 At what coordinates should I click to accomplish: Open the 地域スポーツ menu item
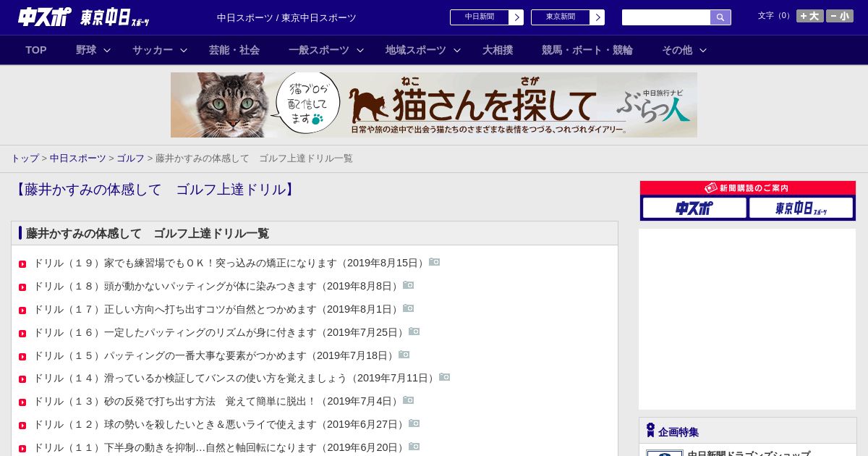click(x=416, y=50)
